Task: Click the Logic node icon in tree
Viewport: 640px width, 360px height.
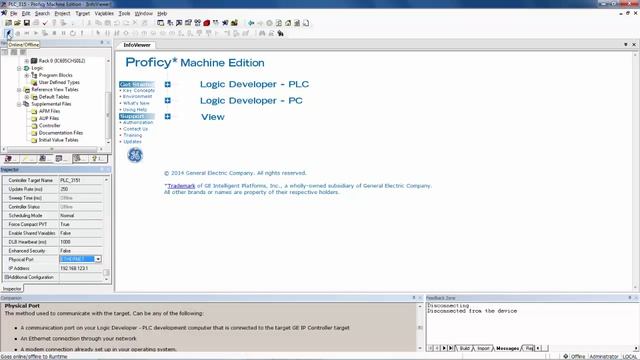Action: point(27,68)
